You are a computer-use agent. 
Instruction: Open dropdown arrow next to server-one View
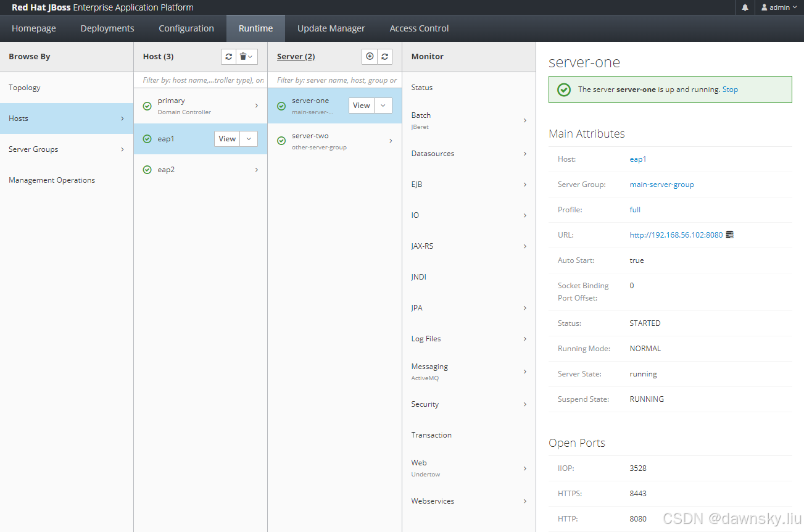[x=383, y=106]
